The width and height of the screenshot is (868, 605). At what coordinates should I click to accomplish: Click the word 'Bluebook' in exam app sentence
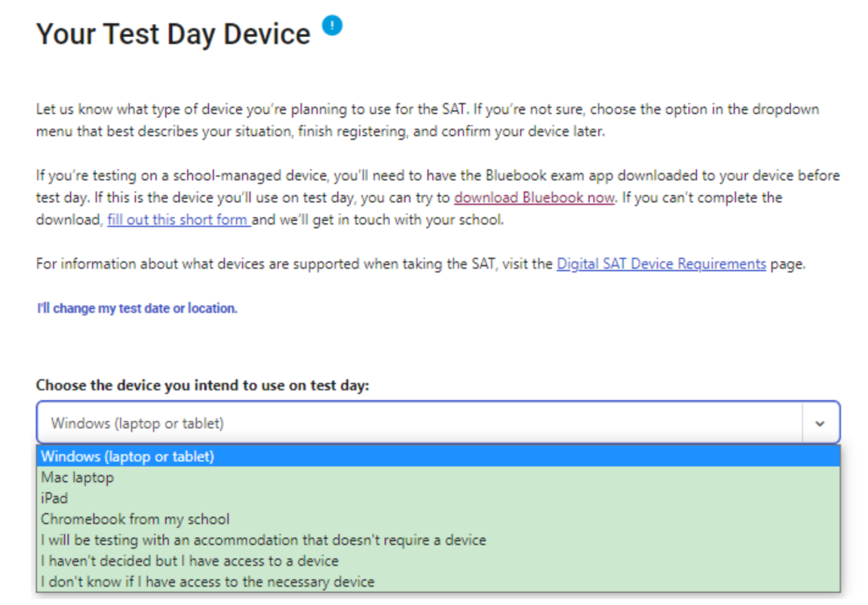(516, 175)
